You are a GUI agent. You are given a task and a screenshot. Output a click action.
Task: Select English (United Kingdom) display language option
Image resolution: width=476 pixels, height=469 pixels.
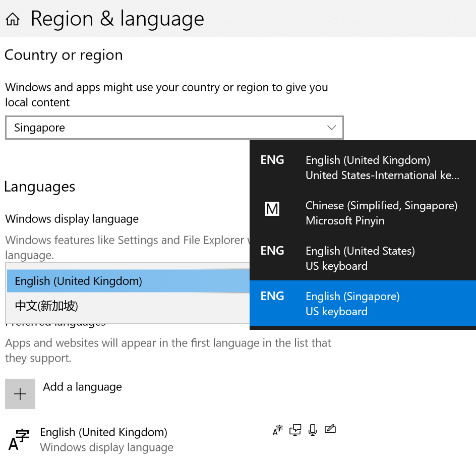[128, 281]
